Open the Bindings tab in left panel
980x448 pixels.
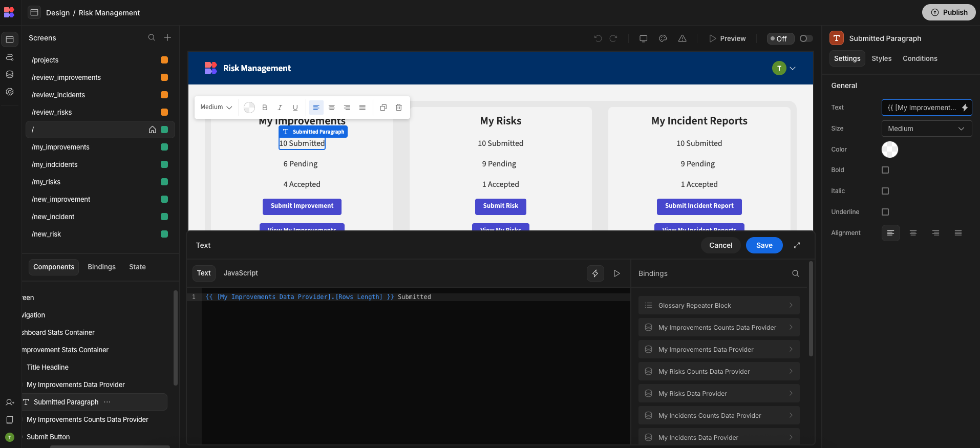click(x=101, y=267)
